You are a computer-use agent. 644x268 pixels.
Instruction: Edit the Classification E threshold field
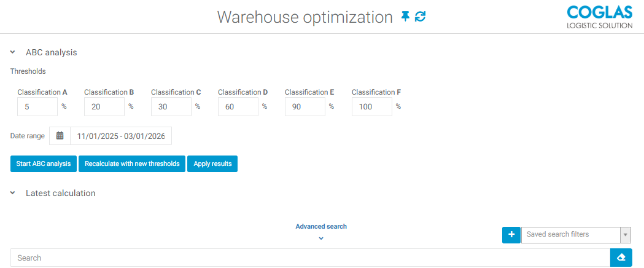coord(305,107)
